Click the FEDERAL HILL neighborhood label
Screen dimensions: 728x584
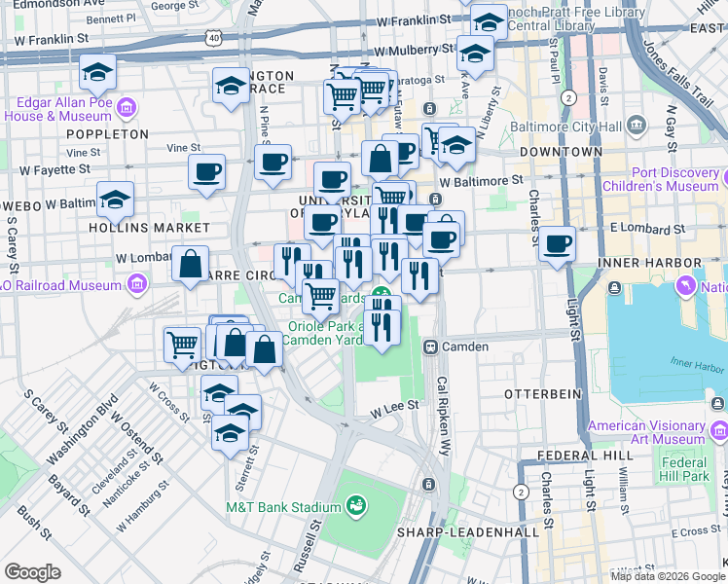(586, 456)
